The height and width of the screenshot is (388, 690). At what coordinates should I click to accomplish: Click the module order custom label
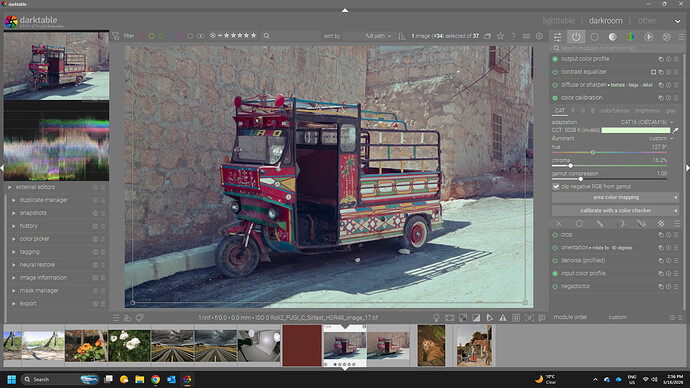(617, 317)
